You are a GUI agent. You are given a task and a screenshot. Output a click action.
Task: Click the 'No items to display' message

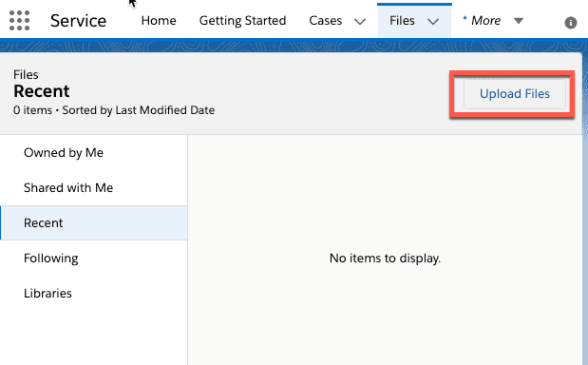coord(385,259)
